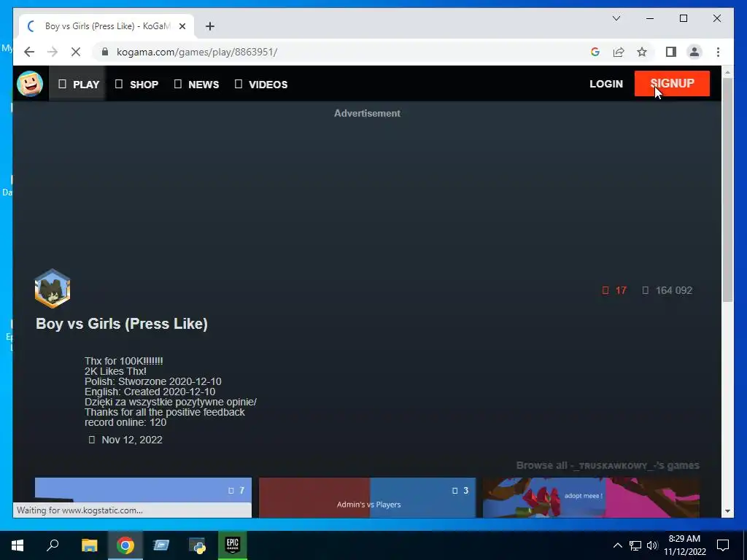Click the LOGIN link
747x560 pixels.
tap(606, 84)
